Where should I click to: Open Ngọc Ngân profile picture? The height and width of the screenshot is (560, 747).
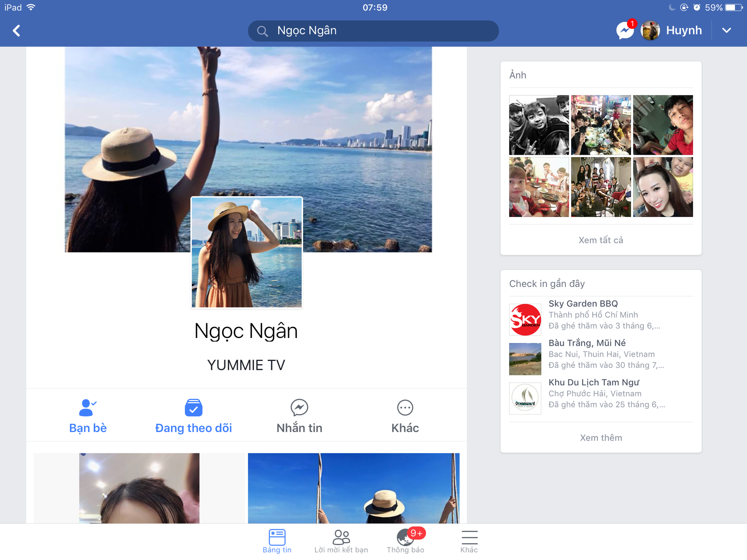[x=247, y=252]
